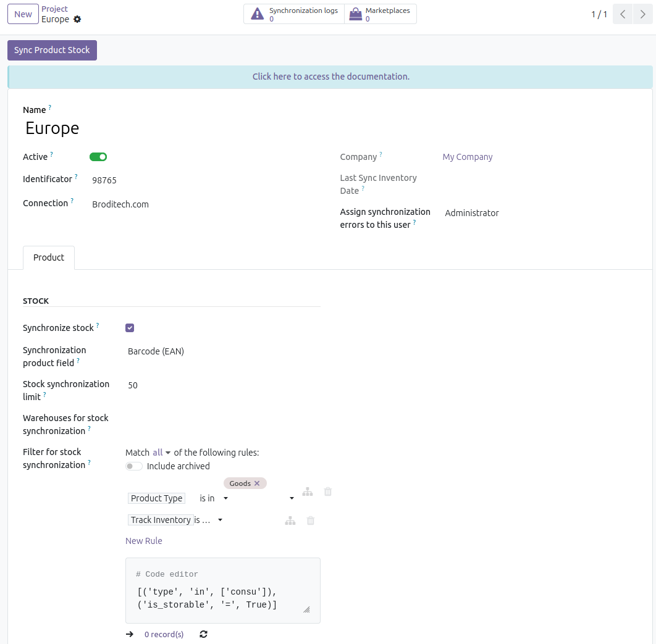Open the 'is in' operator dropdown

[x=214, y=498]
